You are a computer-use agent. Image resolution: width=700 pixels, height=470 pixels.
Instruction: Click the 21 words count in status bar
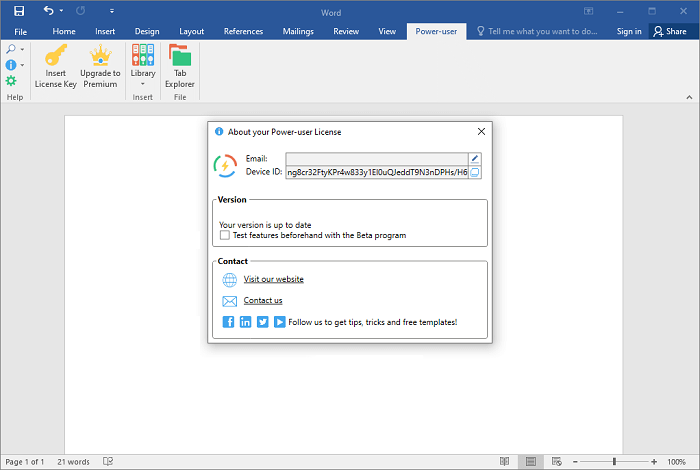pos(73,462)
